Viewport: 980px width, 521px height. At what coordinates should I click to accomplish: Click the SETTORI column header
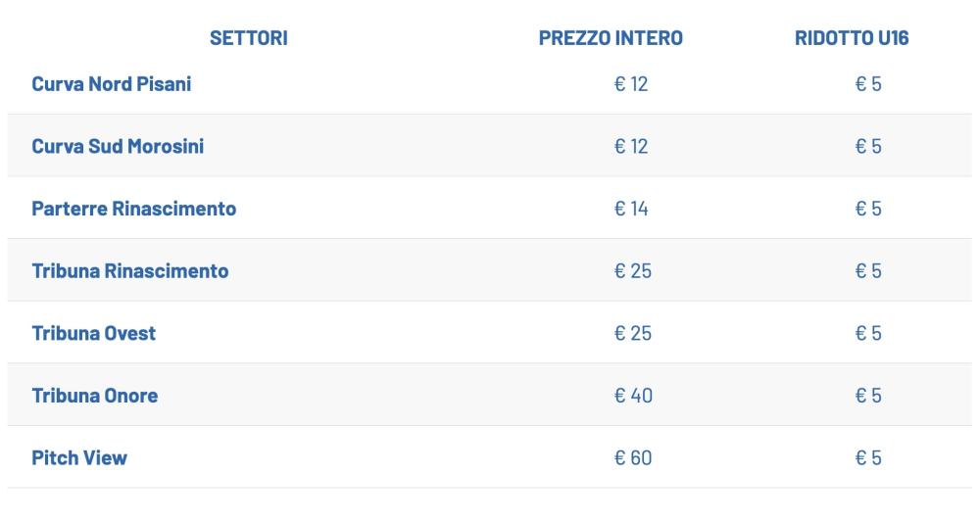click(249, 38)
